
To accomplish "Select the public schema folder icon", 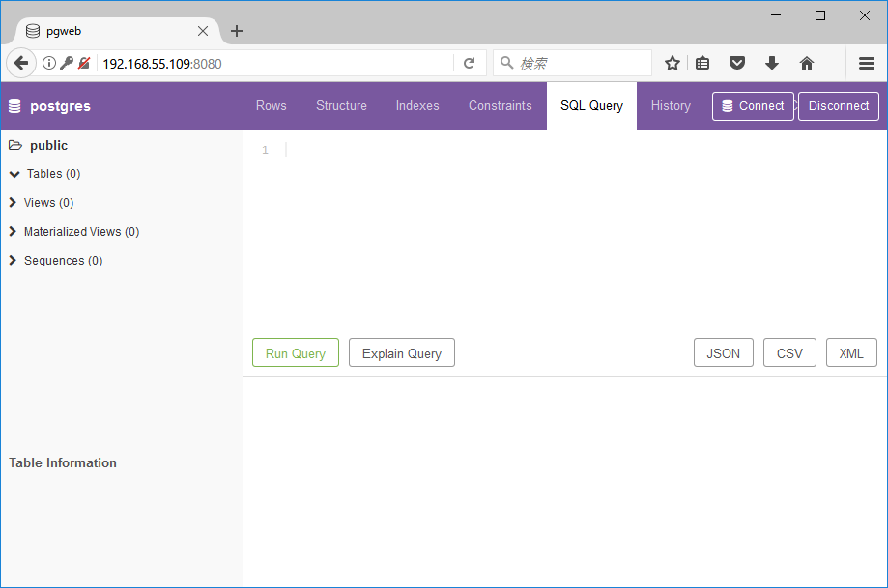I will (16, 145).
